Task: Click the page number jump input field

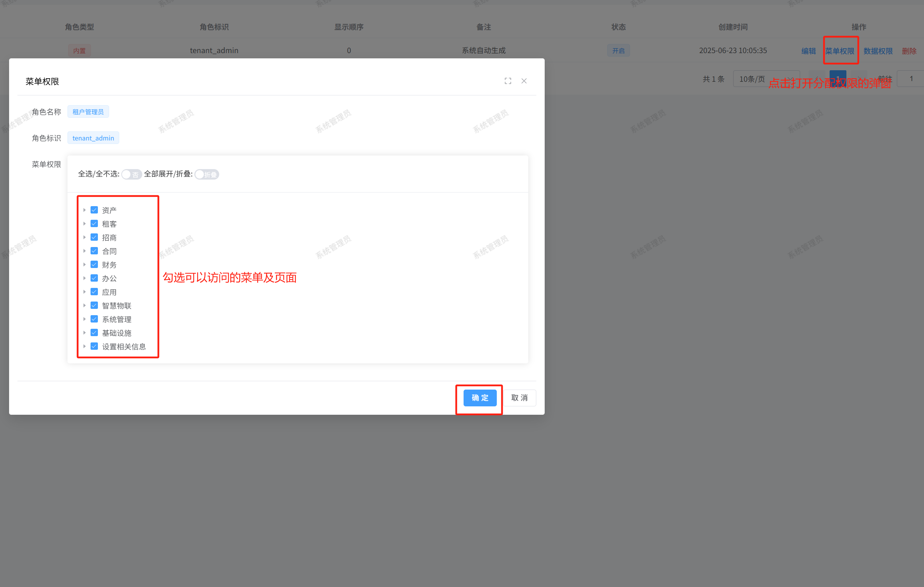Action: tap(911, 79)
